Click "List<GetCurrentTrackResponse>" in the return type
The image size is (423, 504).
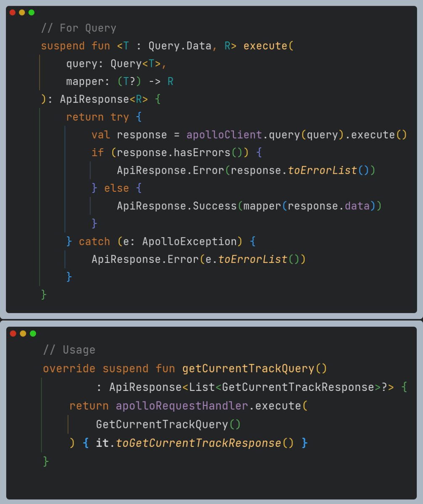285,387
